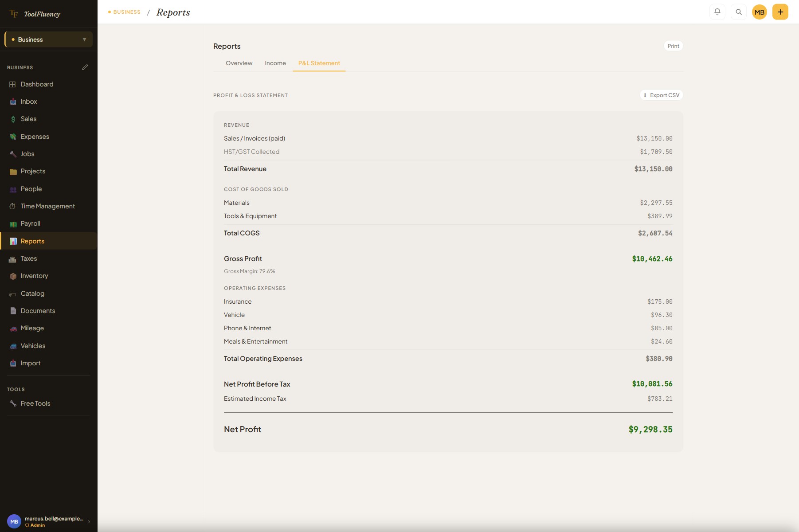799x532 pixels.
Task: Open the notifications bell
Action: (717, 12)
